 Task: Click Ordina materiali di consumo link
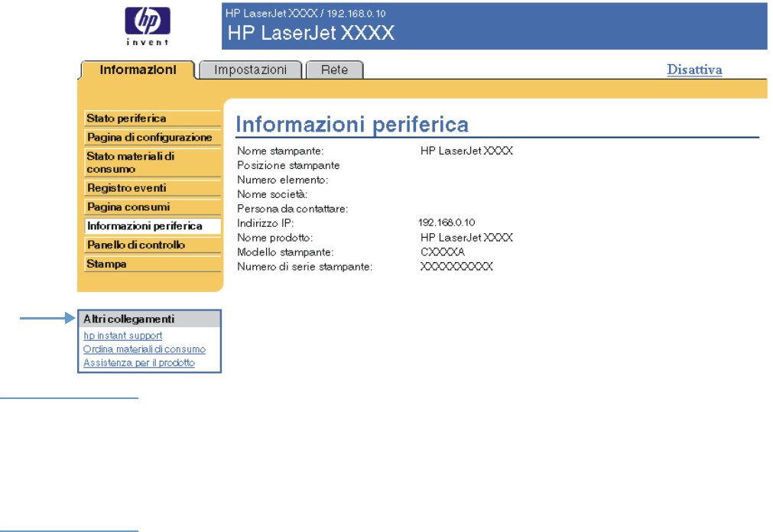tap(145, 349)
